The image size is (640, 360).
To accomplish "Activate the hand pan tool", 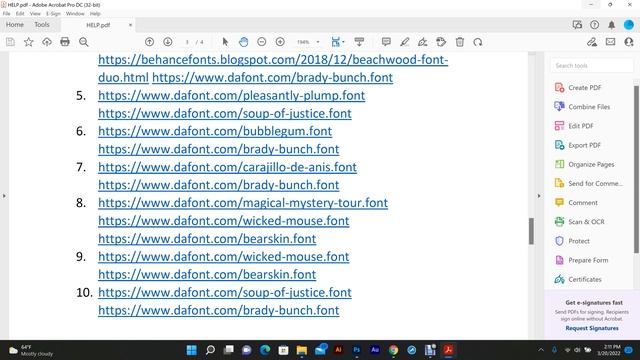I will [x=243, y=42].
